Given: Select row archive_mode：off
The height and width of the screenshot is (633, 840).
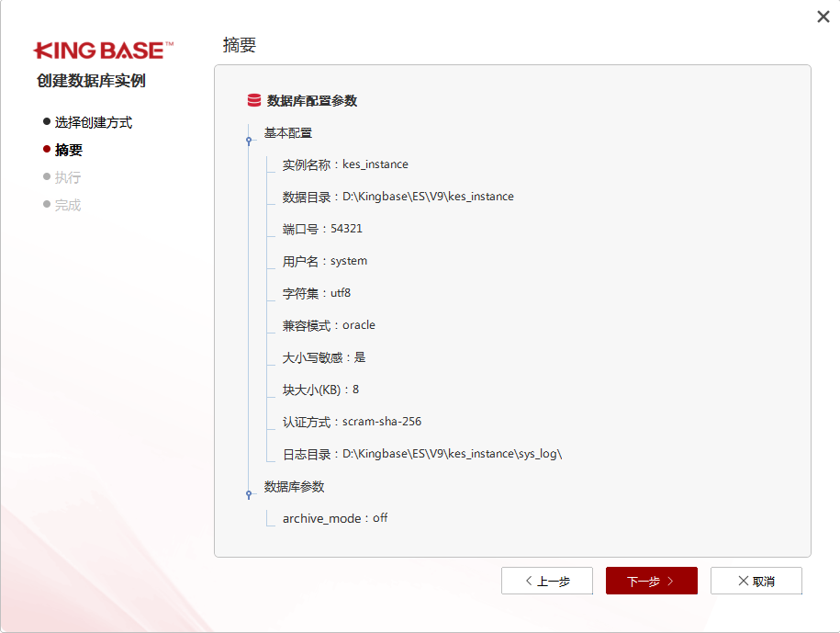Looking at the screenshot, I should pos(335,518).
